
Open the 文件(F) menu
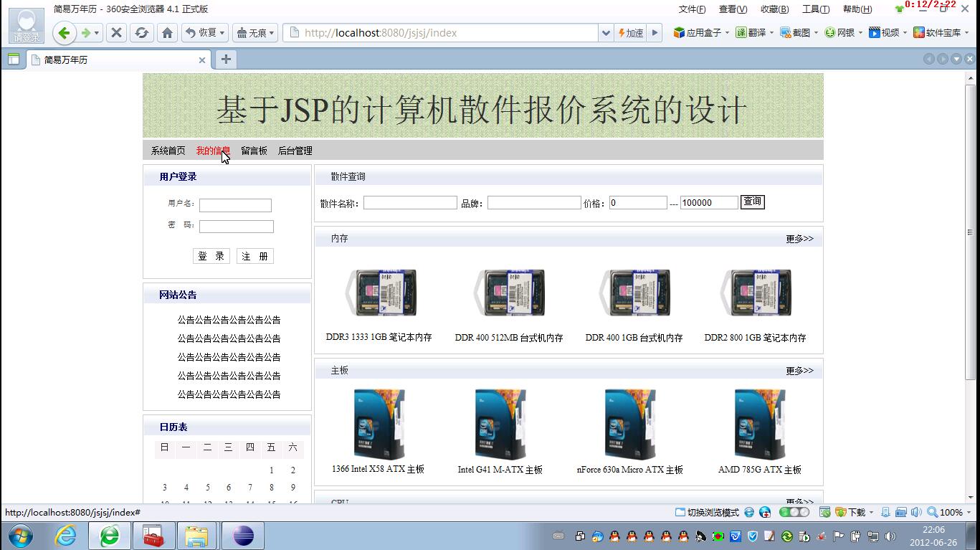coord(692,9)
